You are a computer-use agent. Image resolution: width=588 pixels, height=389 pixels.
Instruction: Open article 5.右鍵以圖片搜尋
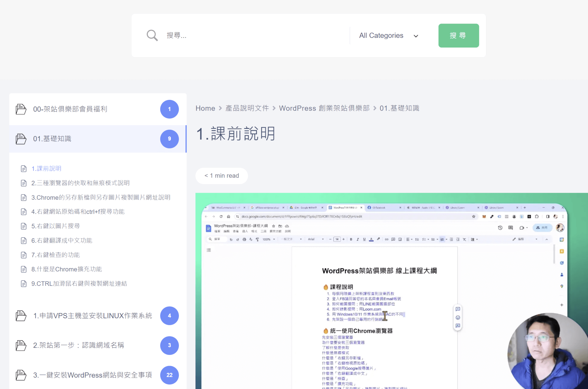(x=55, y=226)
